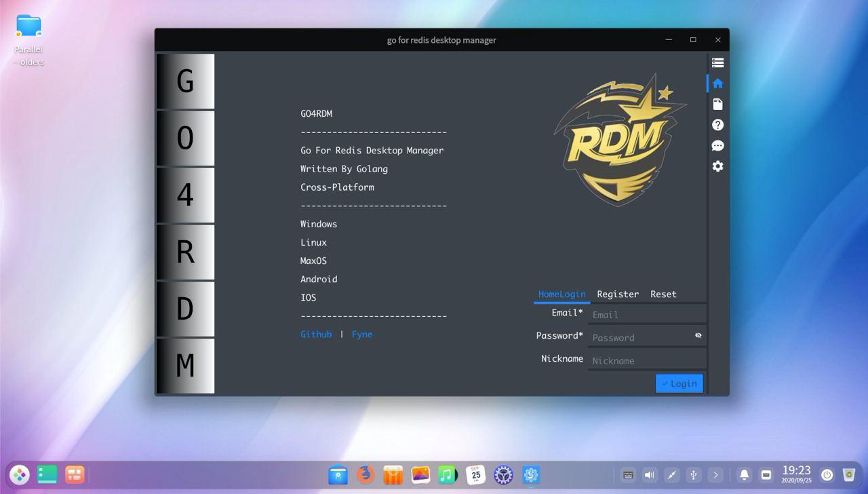The image size is (868, 494).
Task: Select the Parallel folders desktop icon
Action: click(x=28, y=41)
